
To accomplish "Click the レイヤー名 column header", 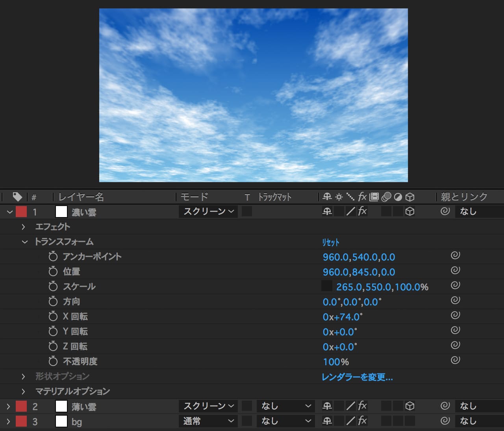I will 81,197.
